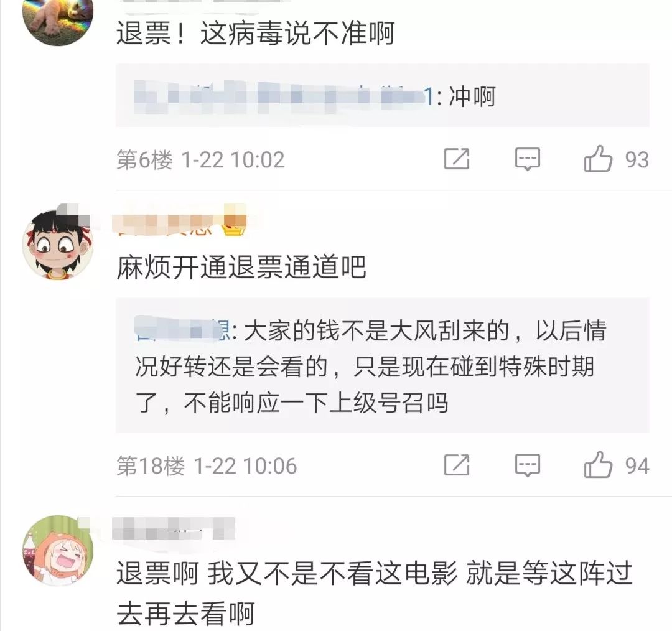
Task: Open the 冲啊 sub-reply
Action: 382,96
